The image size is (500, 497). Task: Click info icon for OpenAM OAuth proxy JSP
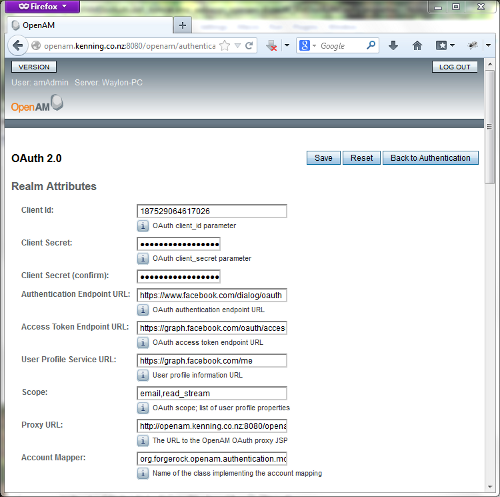pyautogui.click(x=143, y=441)
